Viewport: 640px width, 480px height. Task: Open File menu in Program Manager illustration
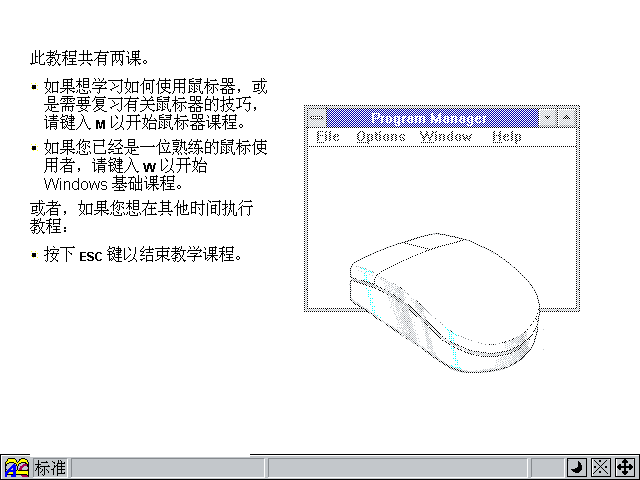[x=328, y=136]
